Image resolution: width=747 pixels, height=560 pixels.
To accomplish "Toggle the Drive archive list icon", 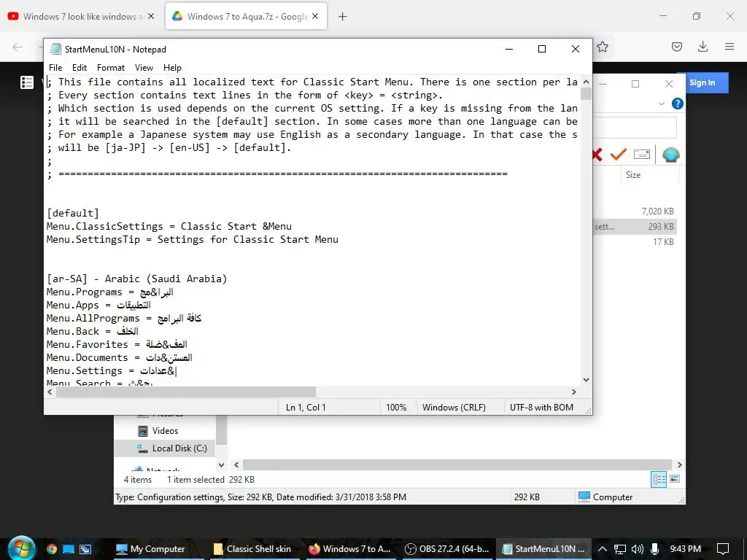I will tap(27, 82).
